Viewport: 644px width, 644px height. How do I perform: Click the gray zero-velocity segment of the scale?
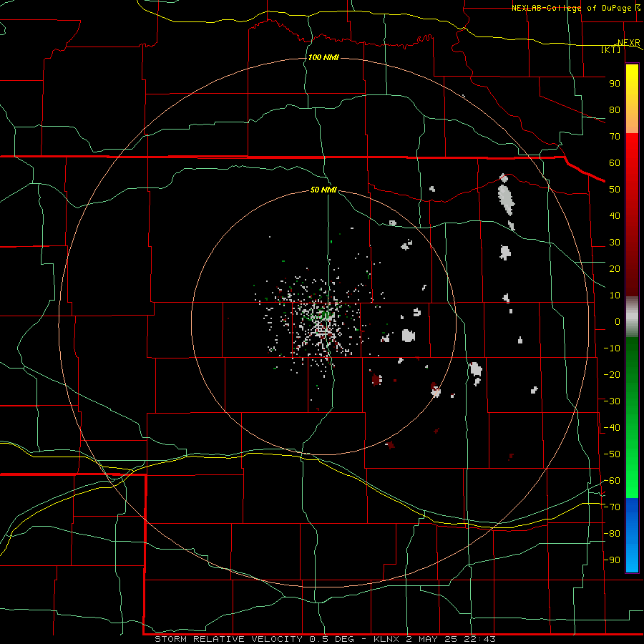[x=632, y=316]
